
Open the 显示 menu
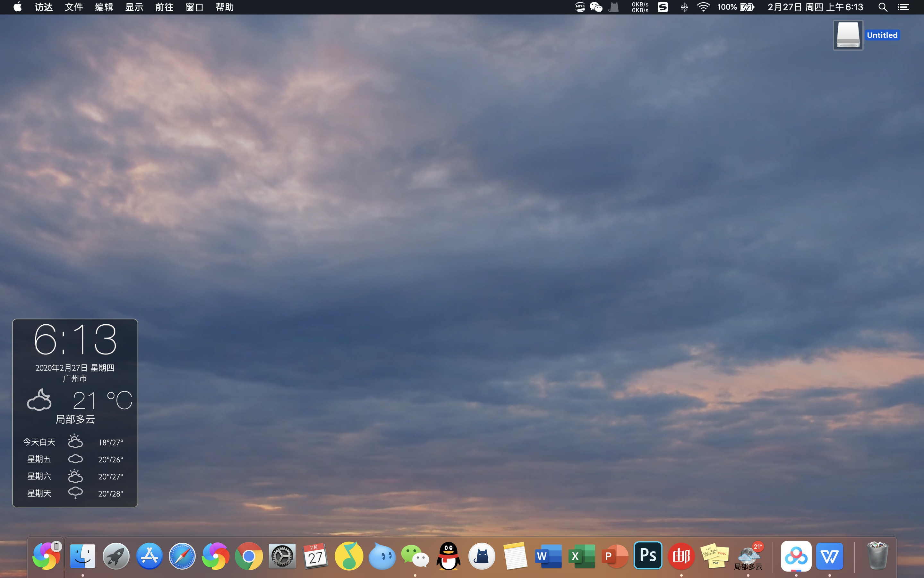pos(134,7)
